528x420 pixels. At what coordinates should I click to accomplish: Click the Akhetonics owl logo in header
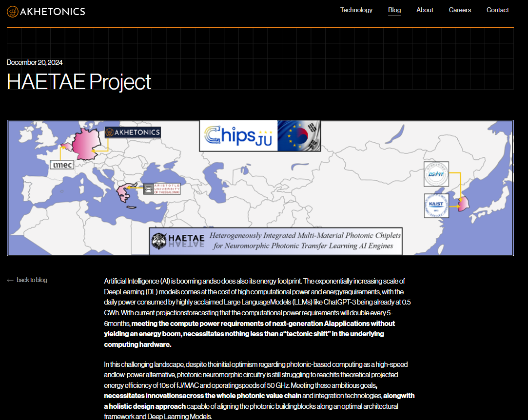(13, 11)
